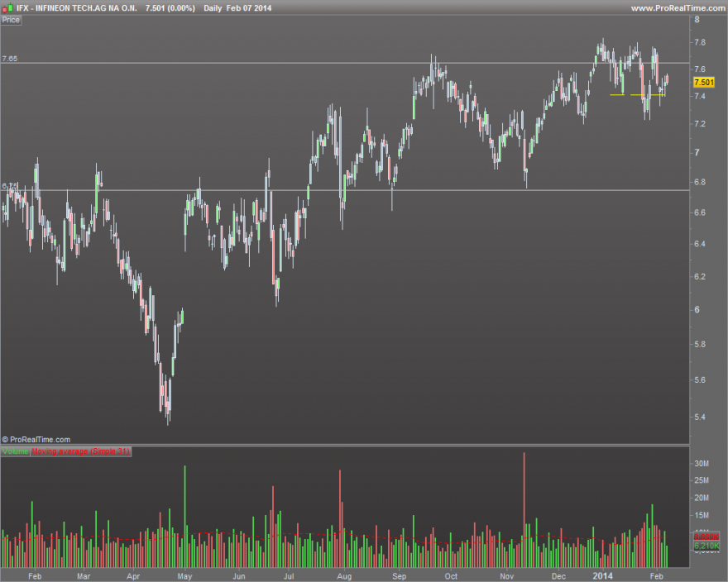Click the tall green volume bar at May
728x582 pixels.
coord(184,516)
